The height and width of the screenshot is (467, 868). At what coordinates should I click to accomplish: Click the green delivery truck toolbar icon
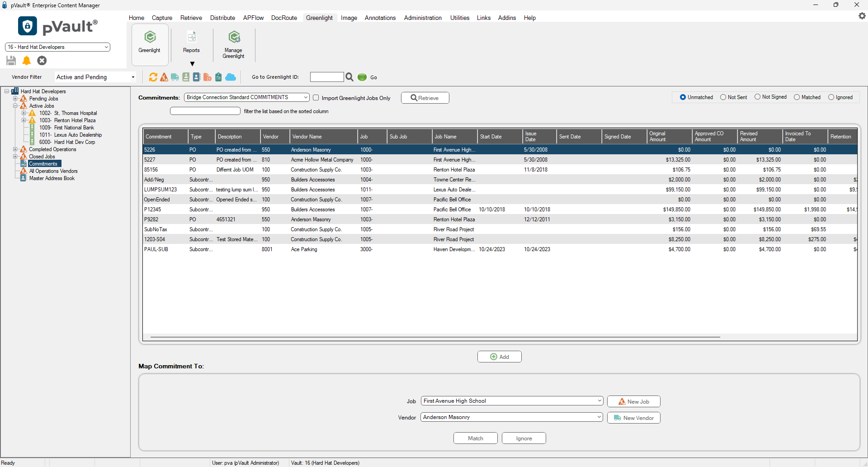pyautogui.click(x=175, y=77)
